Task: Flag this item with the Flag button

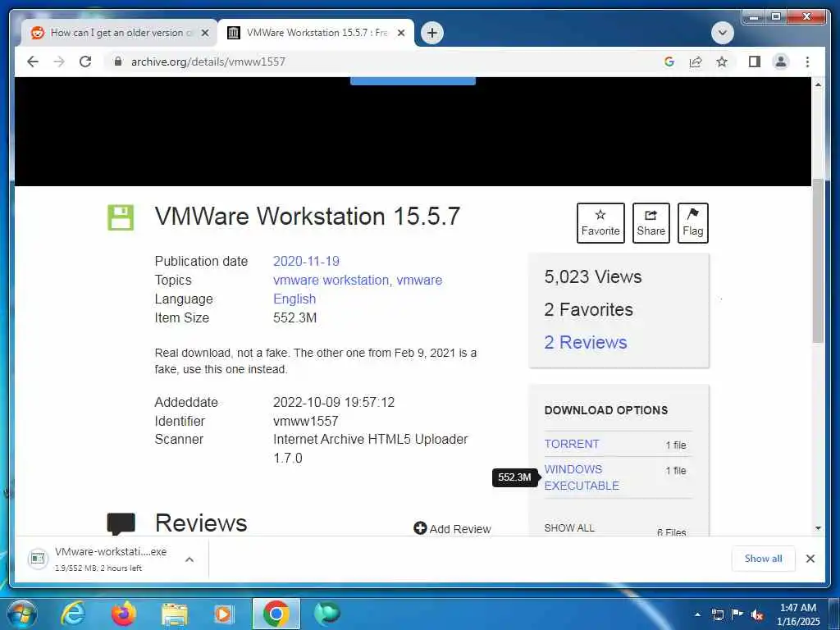Action: 692,223
